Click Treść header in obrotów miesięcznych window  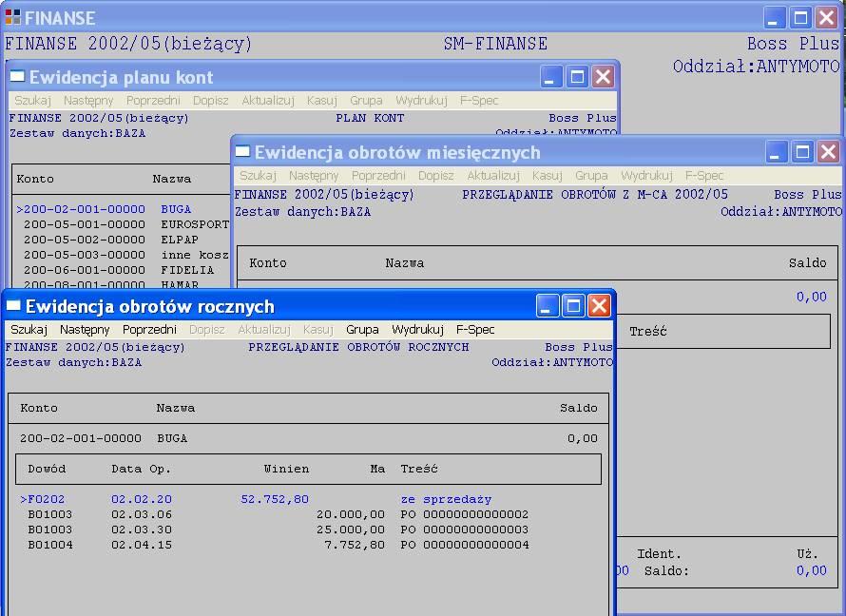coord(648,332)
